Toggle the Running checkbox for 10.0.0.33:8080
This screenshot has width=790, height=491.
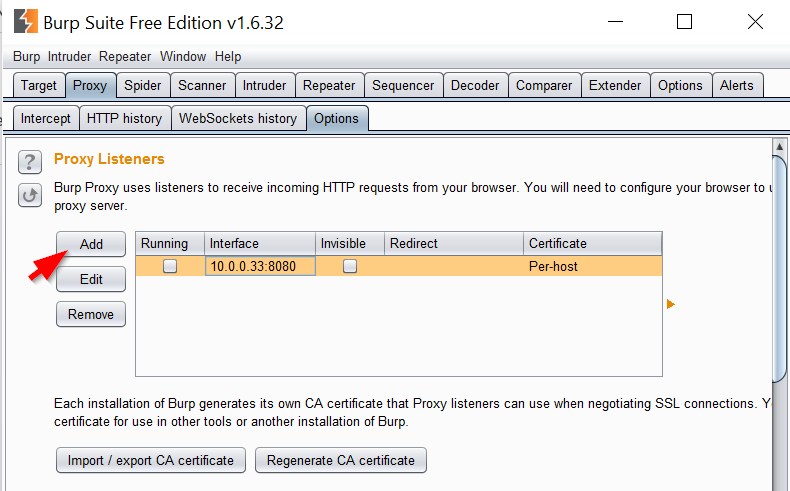pyautogui.click(x=170, y=266)
